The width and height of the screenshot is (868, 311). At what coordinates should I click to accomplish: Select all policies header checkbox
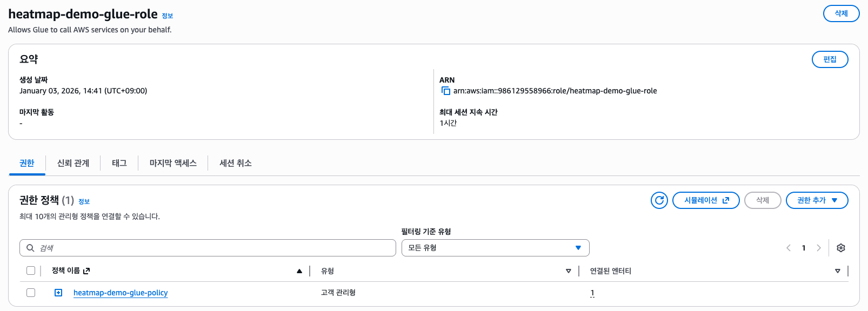[31, 271]
